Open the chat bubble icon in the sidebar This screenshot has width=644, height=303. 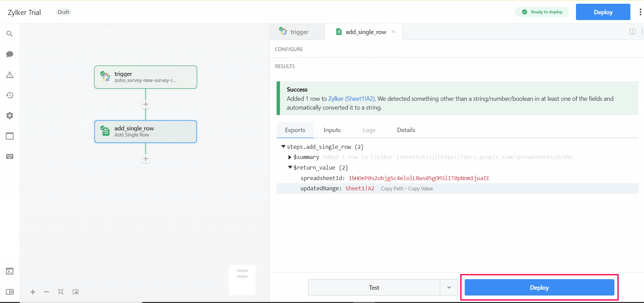[10, 54]
